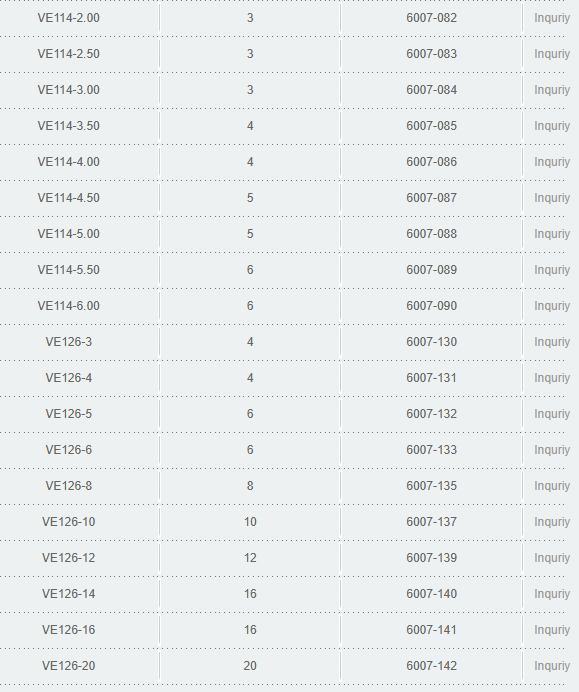Select the 6007-090 part number cell
Image resolution: width=579 pixels, height=692 pixels.
(x=432, y=306)
